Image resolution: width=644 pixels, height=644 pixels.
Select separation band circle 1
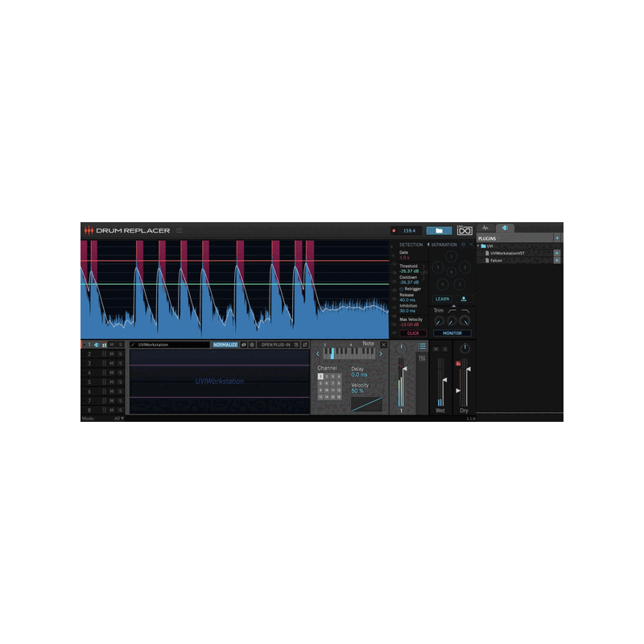coord(451,257)
